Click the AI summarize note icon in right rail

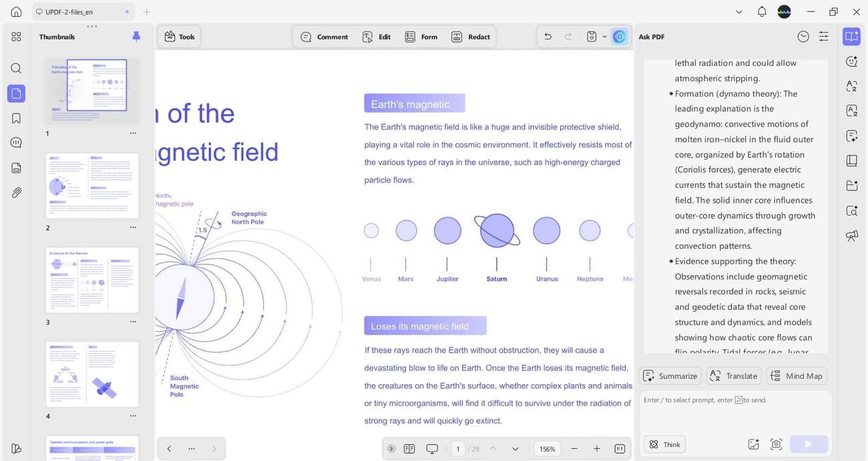click(851, 136)
